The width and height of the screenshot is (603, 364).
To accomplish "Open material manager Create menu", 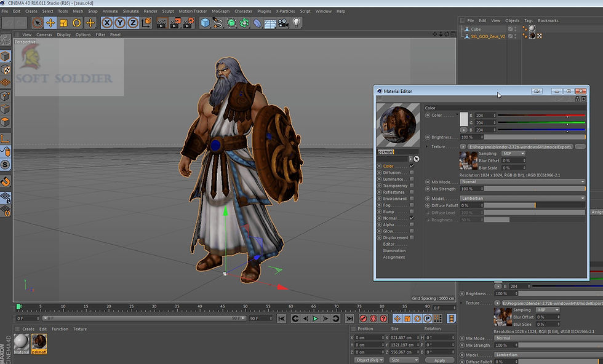I will tap(28, 329).
